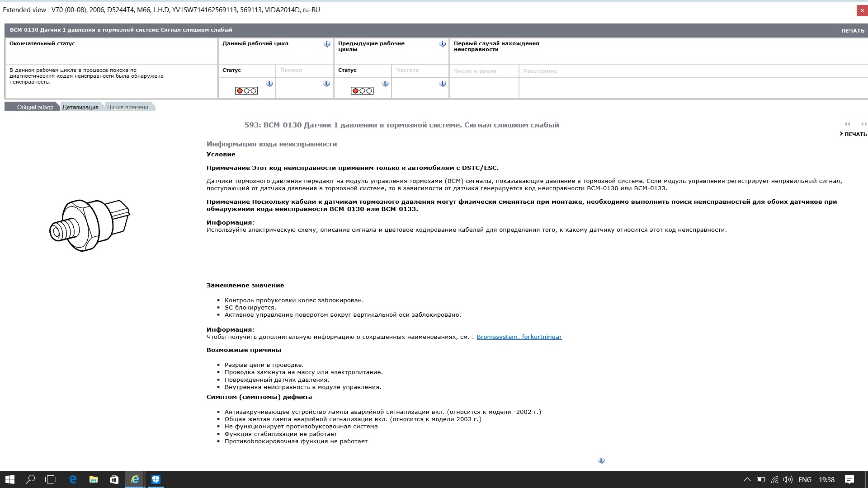Open Microsoft Edge from taskbar
Screen dimensions: 868x488
tap(73, 479)
